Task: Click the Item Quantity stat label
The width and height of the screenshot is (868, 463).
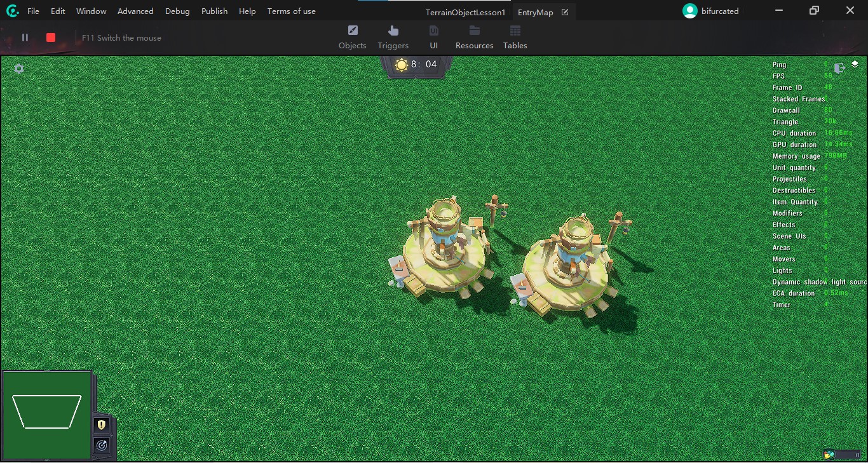Action: tap(795, 202)
